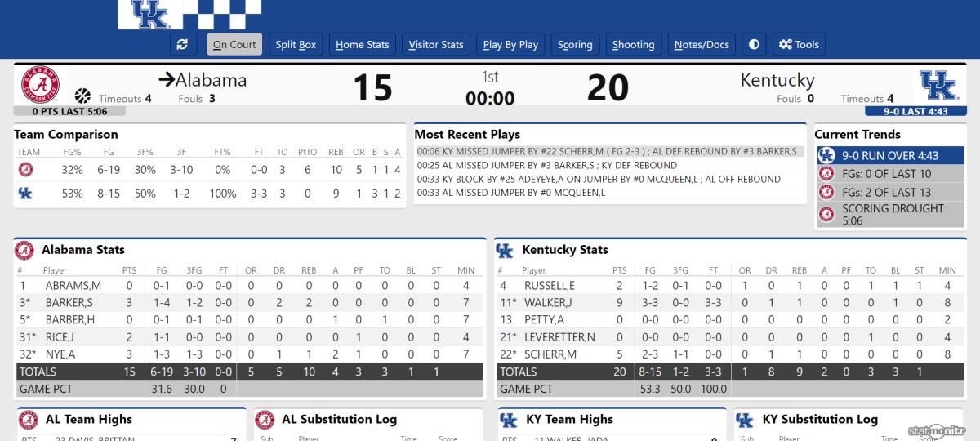Click the refresh icon button

click(x=182, y=45)
